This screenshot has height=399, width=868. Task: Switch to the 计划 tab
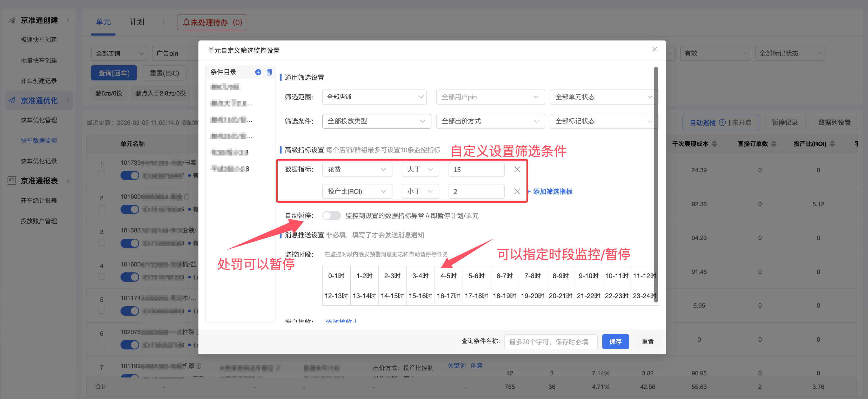pyautogui.click(x=137, y=22)
